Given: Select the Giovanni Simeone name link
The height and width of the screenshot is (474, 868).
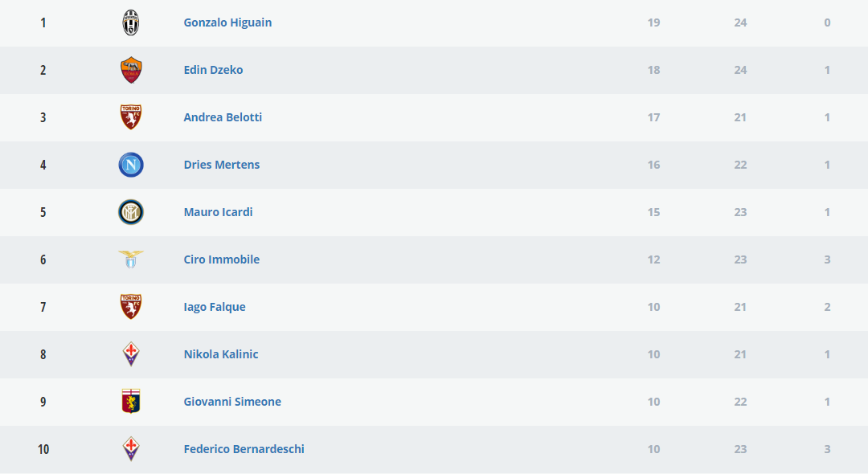Looking at the screenshot, I should coord(232,402).
